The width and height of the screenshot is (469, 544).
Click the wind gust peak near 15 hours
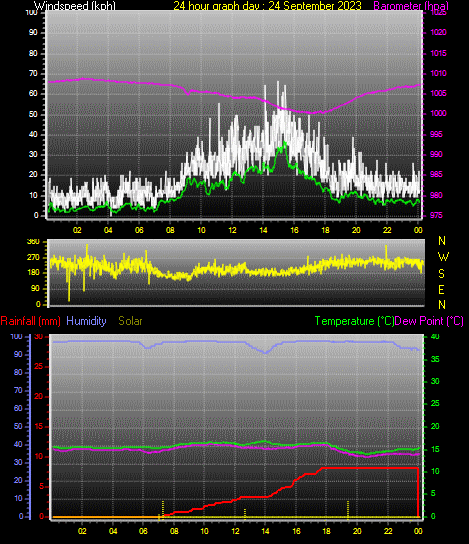tap(278, 83)
